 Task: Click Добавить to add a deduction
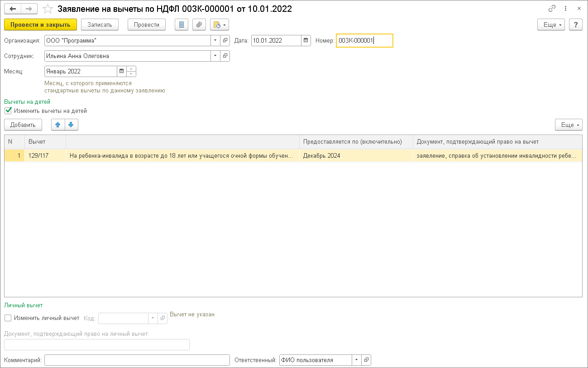[x=23, y=125]
